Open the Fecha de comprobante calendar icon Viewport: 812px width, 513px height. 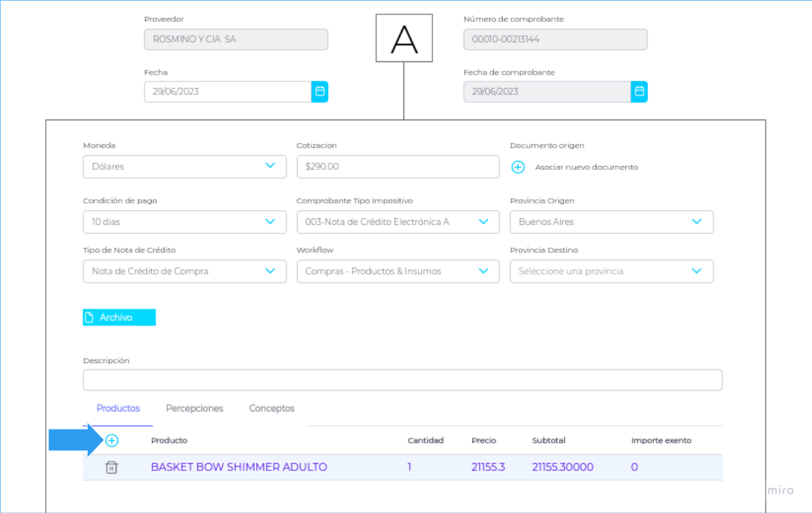click(639, 92)
